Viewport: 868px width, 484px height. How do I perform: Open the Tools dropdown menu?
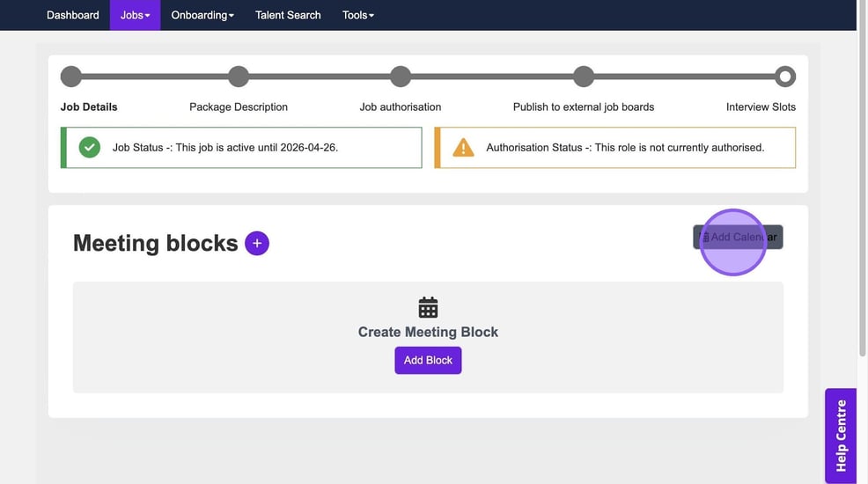point(358,15)
